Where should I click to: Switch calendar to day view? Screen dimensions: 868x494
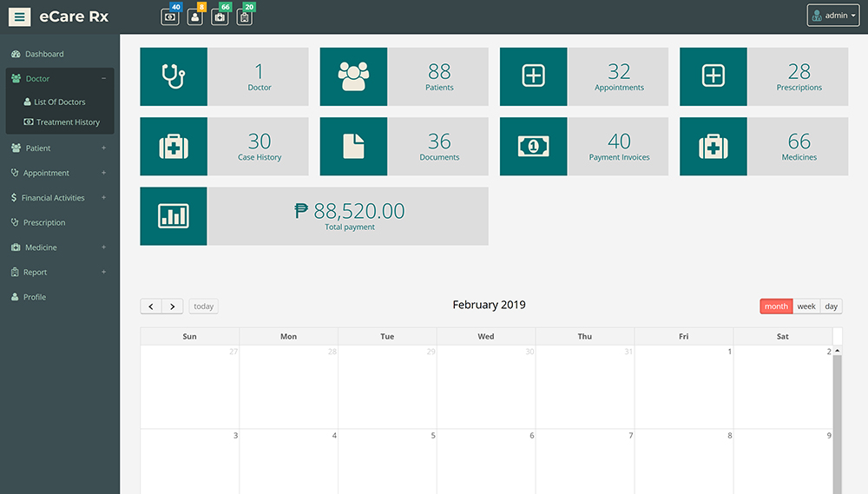832,306
